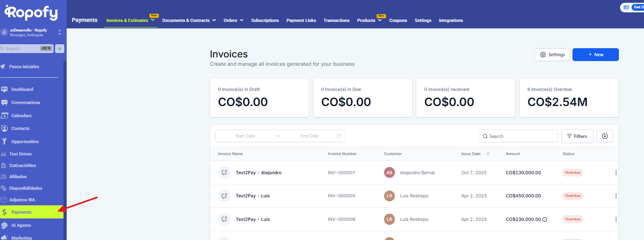Sort invoices by Issue Date arrow
The height and width of the screenshot is (240, 644).
pos(488,154)
